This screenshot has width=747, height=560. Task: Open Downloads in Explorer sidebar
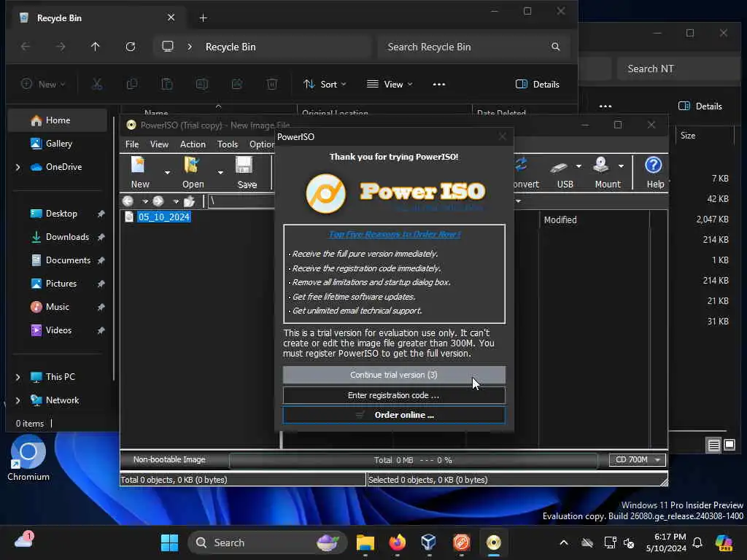click(x=66, y=237)
